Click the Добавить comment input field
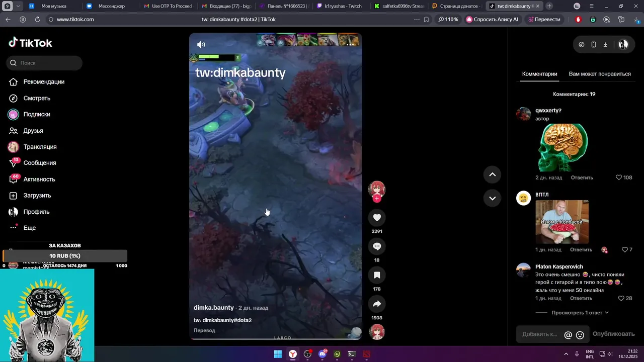 (539, 334)
